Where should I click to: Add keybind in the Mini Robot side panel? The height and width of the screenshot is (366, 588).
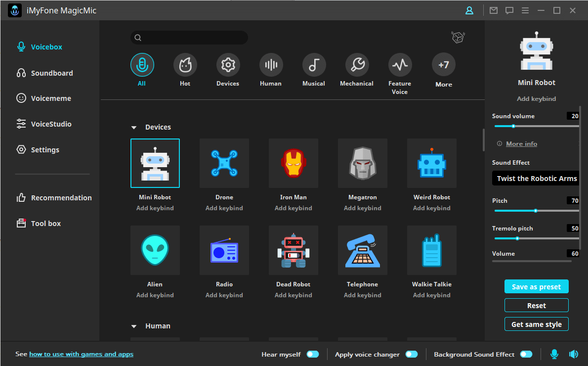536,99
